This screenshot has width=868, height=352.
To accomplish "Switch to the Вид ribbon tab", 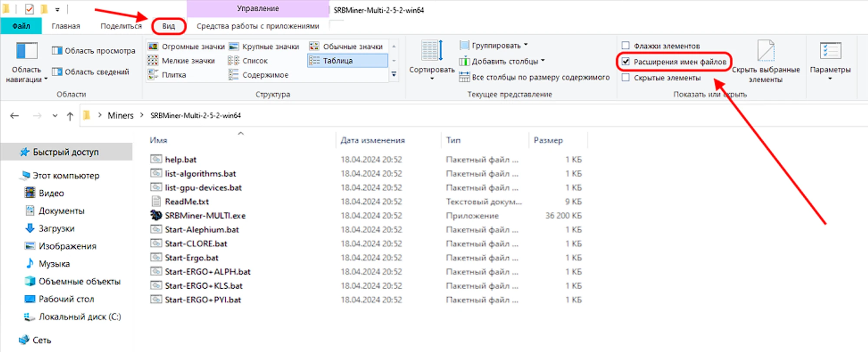I will pos(168,26).
